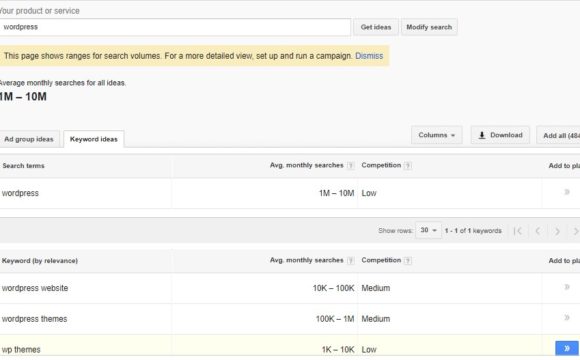Go to first page of keywords
The width and height of the screenshot is (580, 360).
[x=518, y=231]
